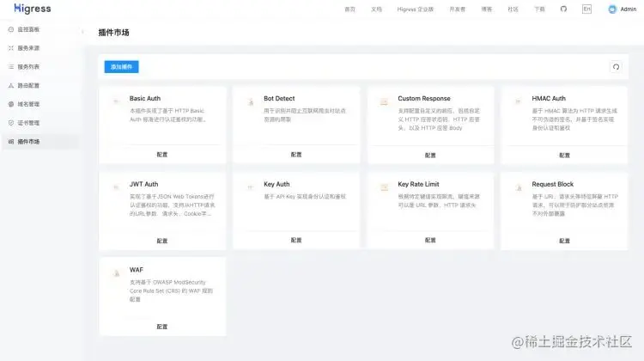Click the JWT Auth description about JSON Web Tokens
This screenshot has width=644, height=361.
coord(172,205)
